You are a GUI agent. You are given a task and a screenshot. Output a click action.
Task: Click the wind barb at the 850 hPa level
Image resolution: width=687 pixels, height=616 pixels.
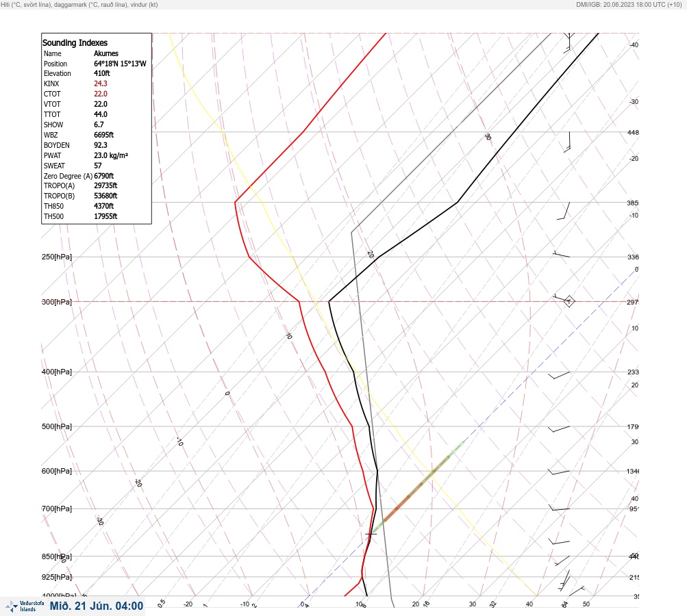tap(562, 561)
